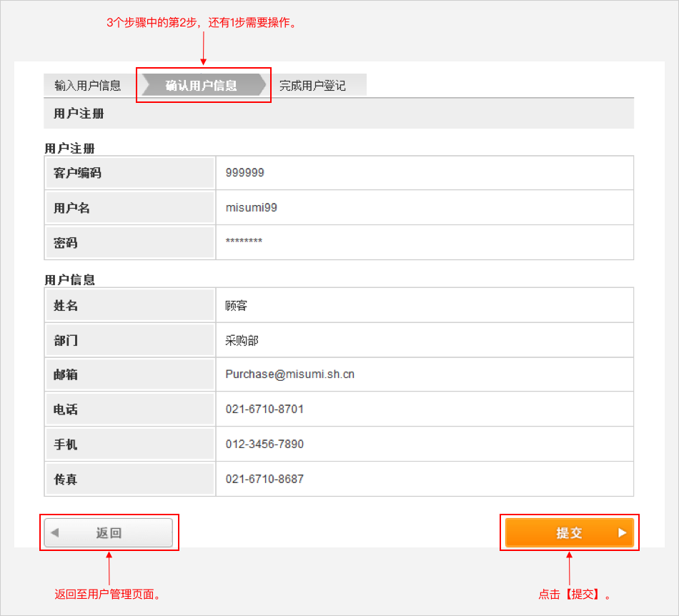
Task: Select the 确认用户信息 step tab
Action: point(202,86)
